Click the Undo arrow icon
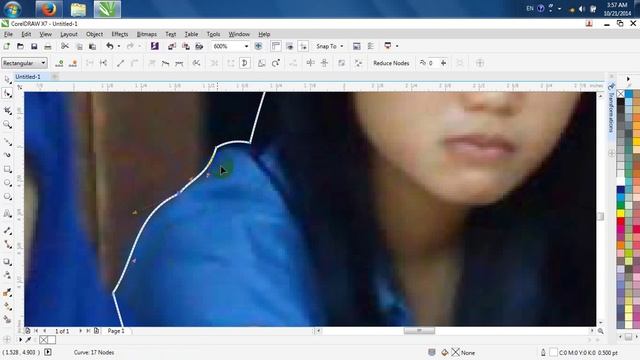The height and width of the screenshot is (360, 640). (x=109, y=46)
